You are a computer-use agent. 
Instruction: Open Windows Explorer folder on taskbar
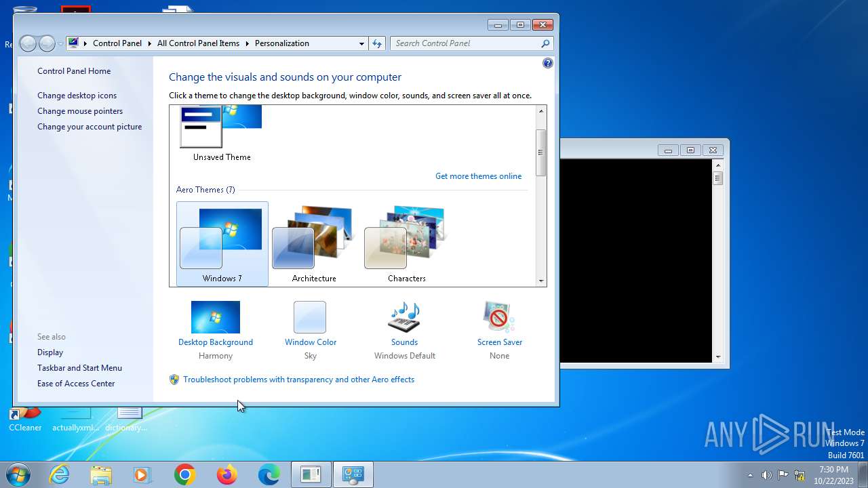[x=101, y=474]
